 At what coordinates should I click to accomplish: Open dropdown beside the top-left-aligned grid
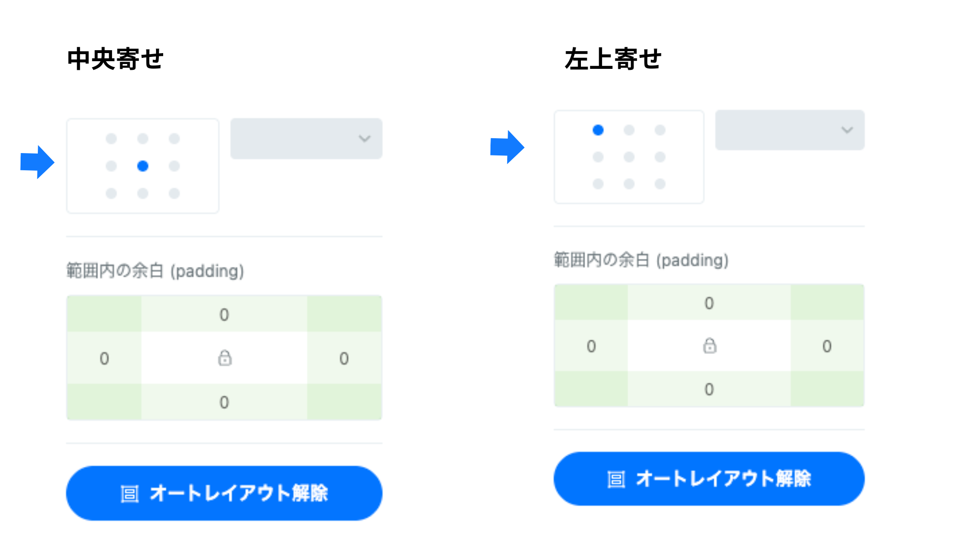click(790, 130)
